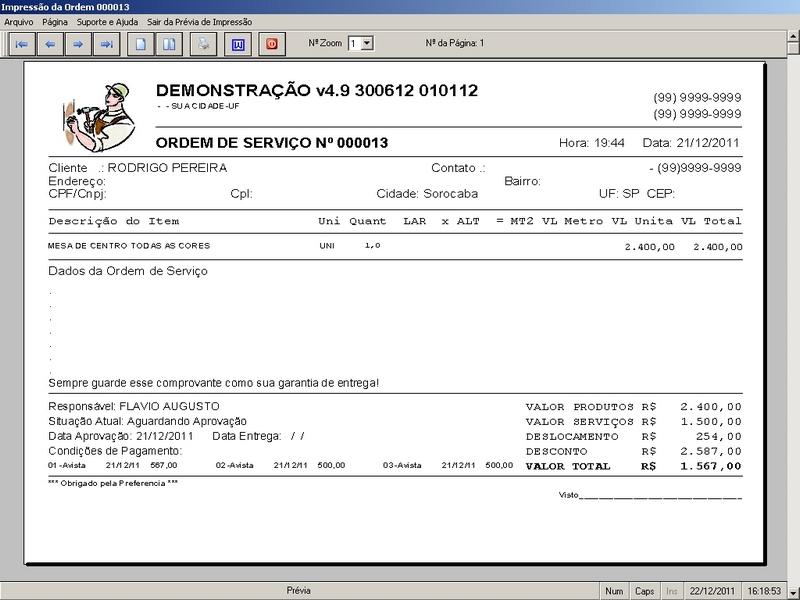
Task: Go to the first page using navigation icon
Action: pos(20,42)
